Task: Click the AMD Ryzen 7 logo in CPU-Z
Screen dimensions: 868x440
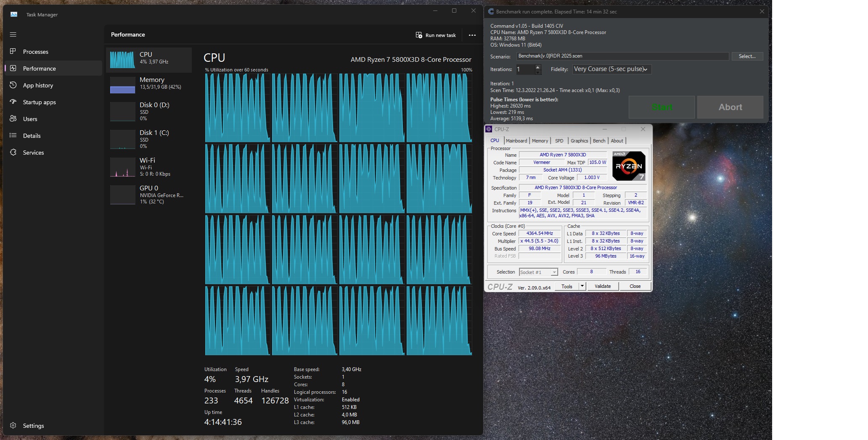Action: coord(629,166)
